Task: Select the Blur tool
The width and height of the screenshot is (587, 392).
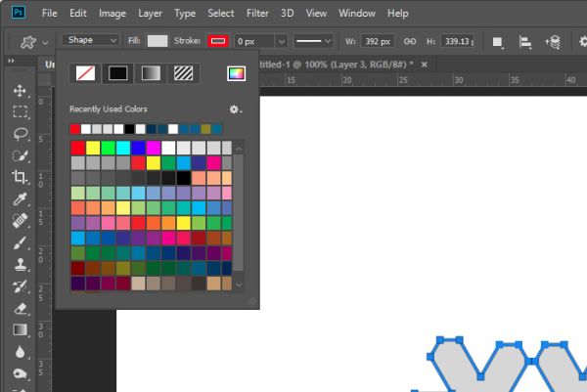Action: point(20,352)
